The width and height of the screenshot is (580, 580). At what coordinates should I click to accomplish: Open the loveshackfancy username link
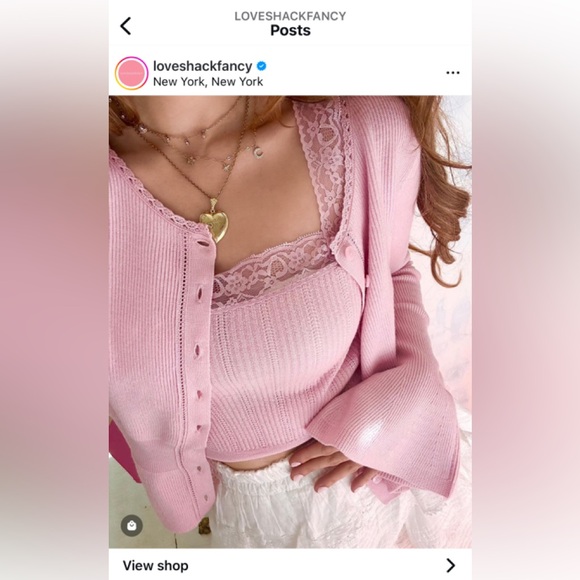click(x=202, y=66)
